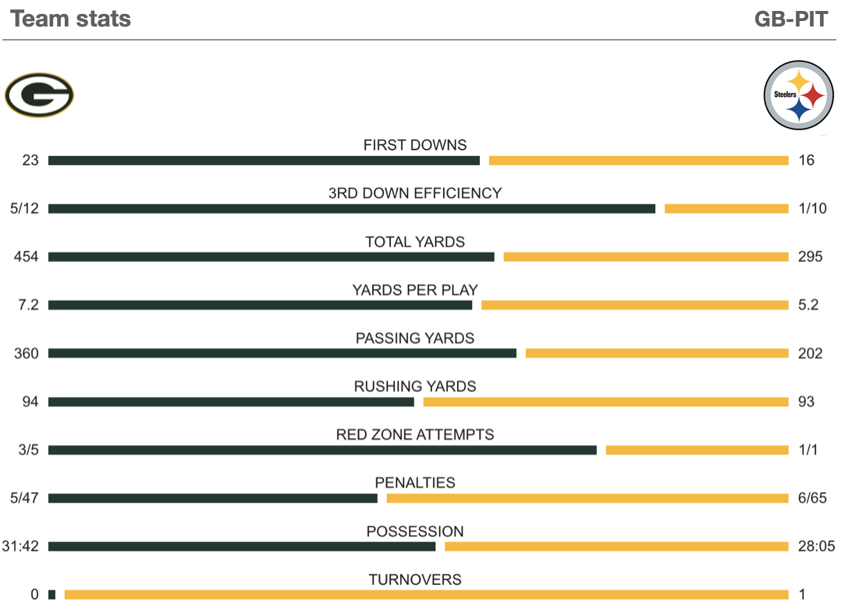Select the FIRST DOWNS stat label
The image size is (841, 616).
[415, 145]
